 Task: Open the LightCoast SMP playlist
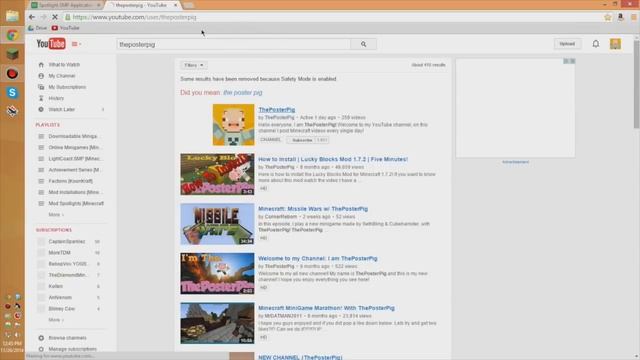coord(75,158)
